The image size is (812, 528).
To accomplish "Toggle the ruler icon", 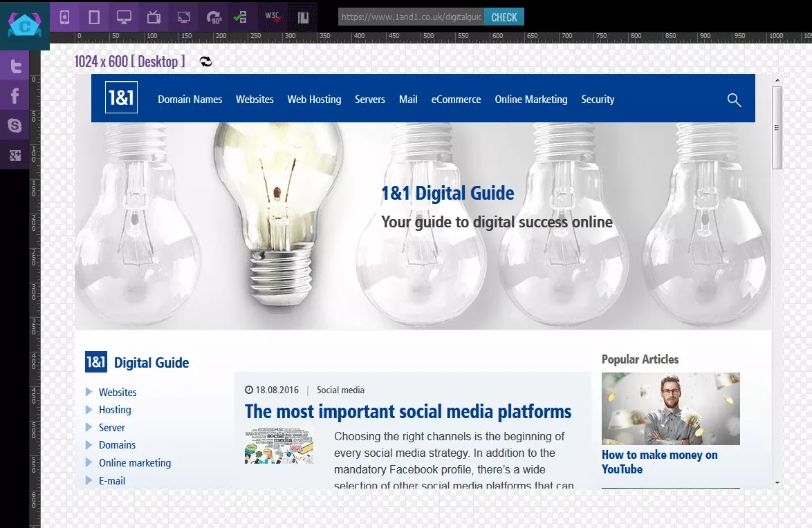I will 304,17.
